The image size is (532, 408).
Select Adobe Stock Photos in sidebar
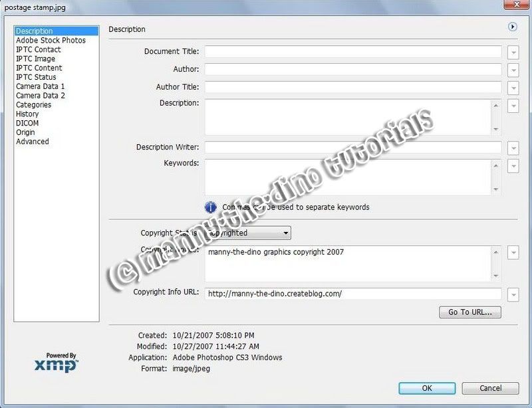click(51, 41)
